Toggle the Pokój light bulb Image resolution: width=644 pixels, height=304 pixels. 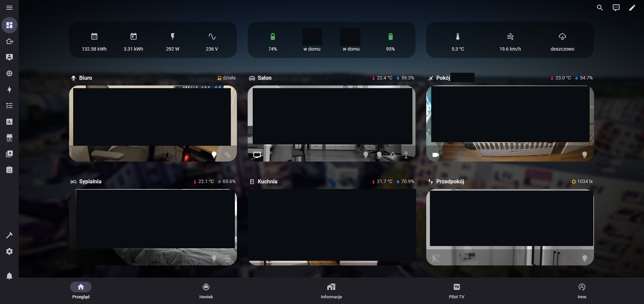pos(585,155)
